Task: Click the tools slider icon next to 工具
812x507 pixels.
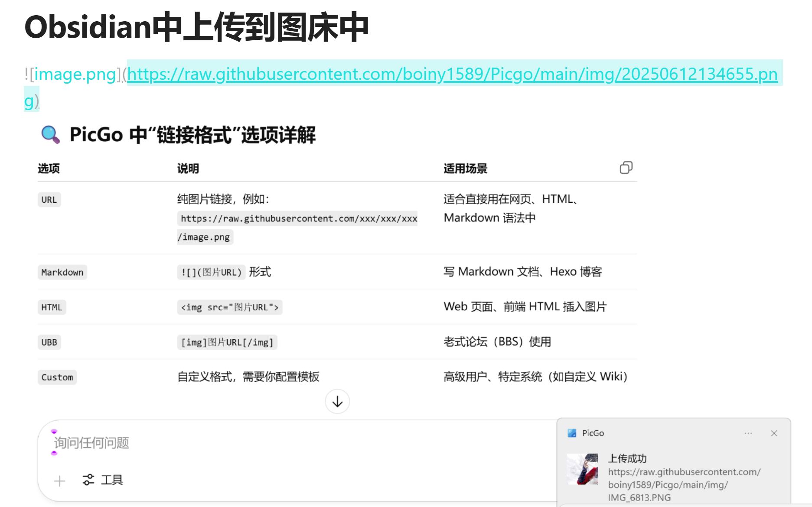Action: [88, 480]
